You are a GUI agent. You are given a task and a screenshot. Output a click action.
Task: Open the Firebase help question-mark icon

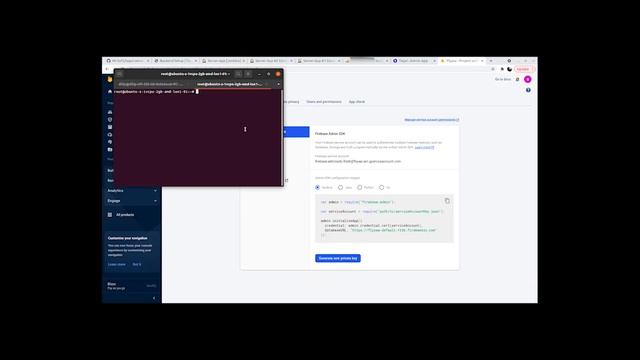[528, 90]
